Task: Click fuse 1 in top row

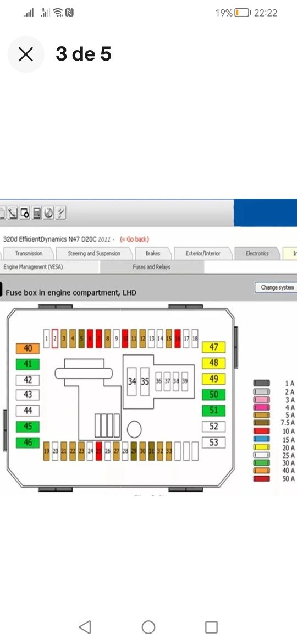Action: coord(46,339)
